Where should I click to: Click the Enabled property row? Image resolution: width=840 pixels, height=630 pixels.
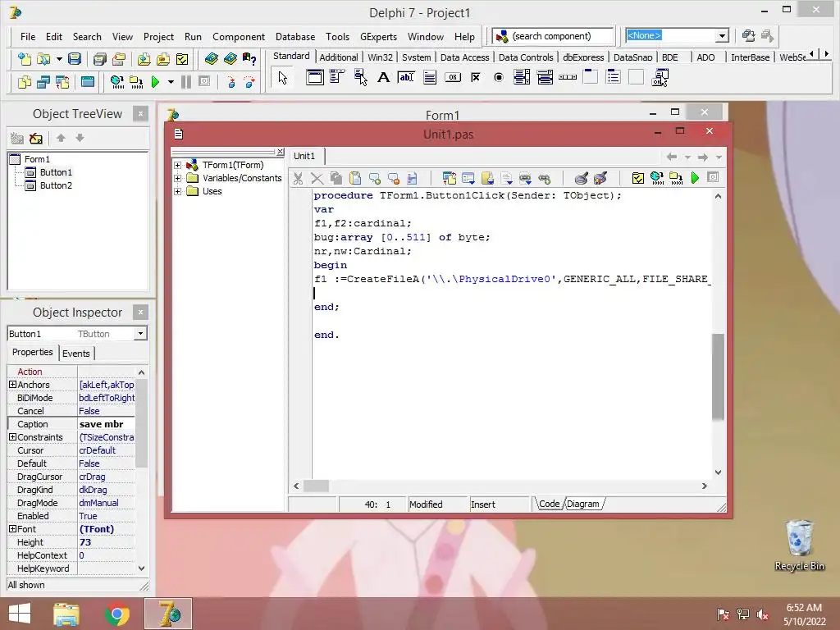(x=71, y=517)
